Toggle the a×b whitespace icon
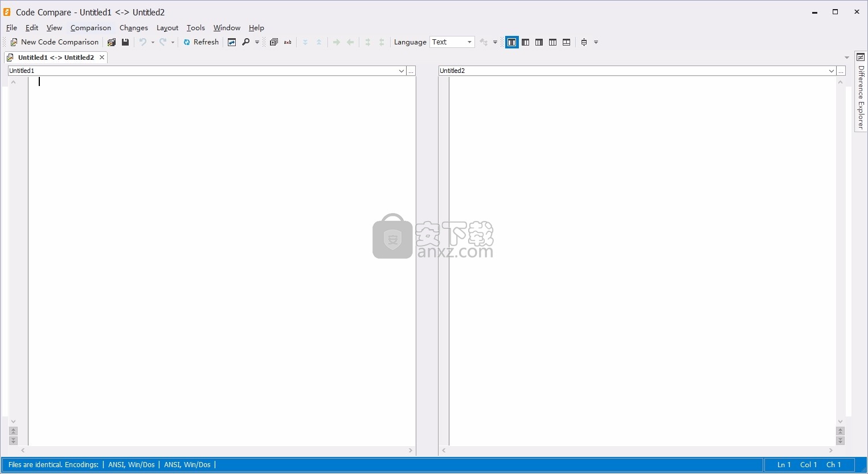Screen dimensions: 868x474 pos(288,42)
